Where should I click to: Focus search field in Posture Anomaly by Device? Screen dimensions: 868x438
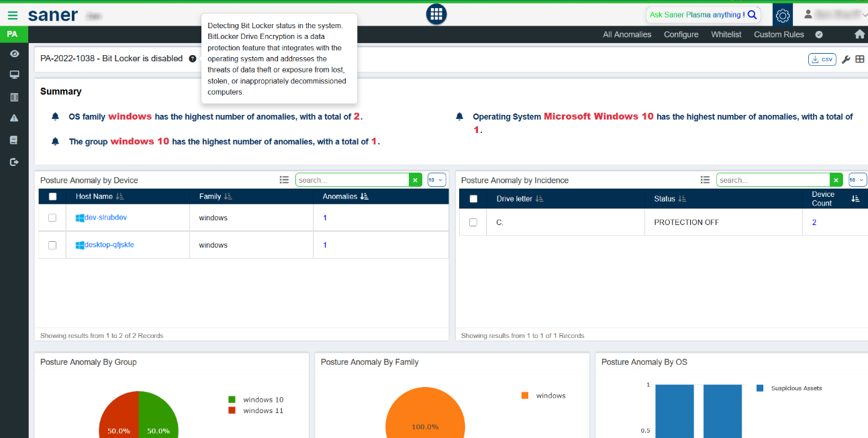coord(352,180)
